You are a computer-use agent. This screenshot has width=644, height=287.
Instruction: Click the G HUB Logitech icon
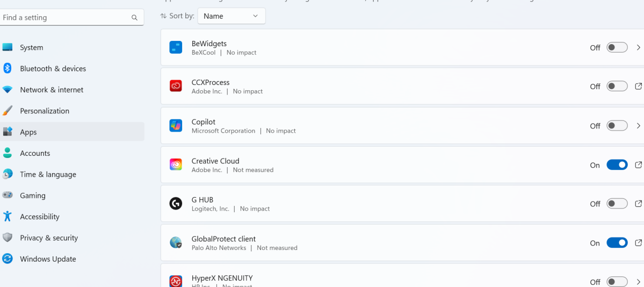(x=176, y=204)
